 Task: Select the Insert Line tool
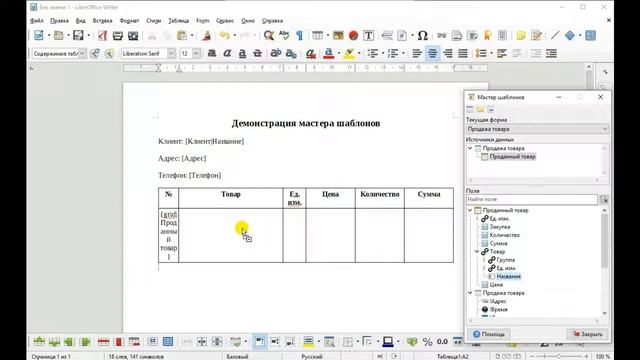pos(555,36)
